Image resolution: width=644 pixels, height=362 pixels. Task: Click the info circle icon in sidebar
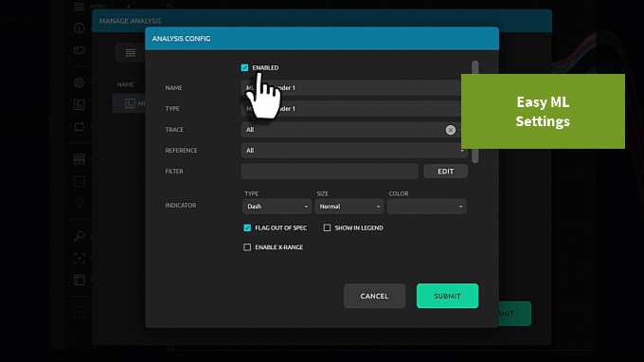(80, 27)
